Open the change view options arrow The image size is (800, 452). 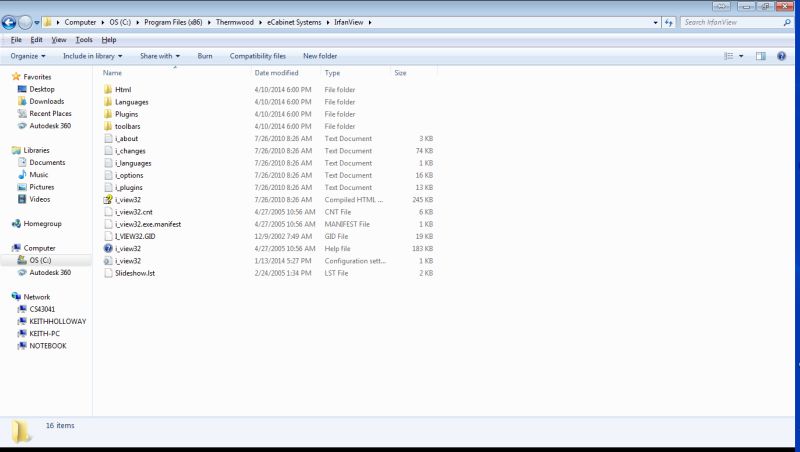coord(741,56)
